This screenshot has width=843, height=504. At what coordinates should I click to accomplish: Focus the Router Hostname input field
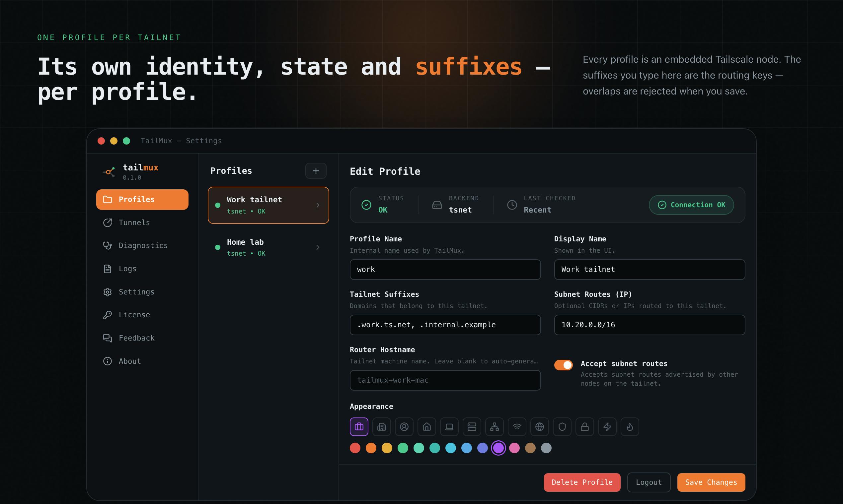pos(445,380)
